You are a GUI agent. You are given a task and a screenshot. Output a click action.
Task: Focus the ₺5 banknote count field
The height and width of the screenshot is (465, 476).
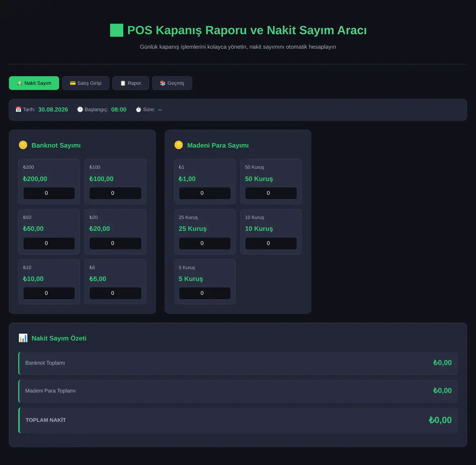(x=115, y=293)
